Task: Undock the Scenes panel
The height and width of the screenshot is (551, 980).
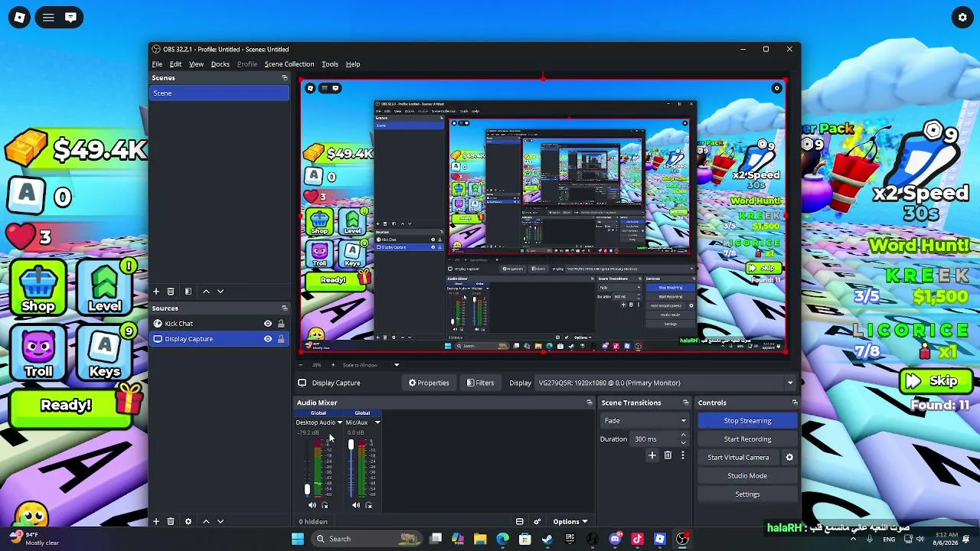Action: click(285, 78)
